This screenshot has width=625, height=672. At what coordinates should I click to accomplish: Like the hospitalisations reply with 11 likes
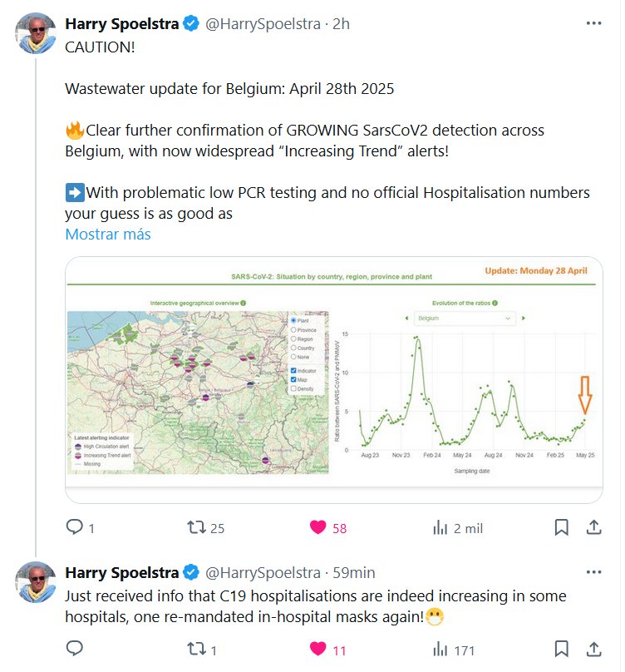click(317, 649)
